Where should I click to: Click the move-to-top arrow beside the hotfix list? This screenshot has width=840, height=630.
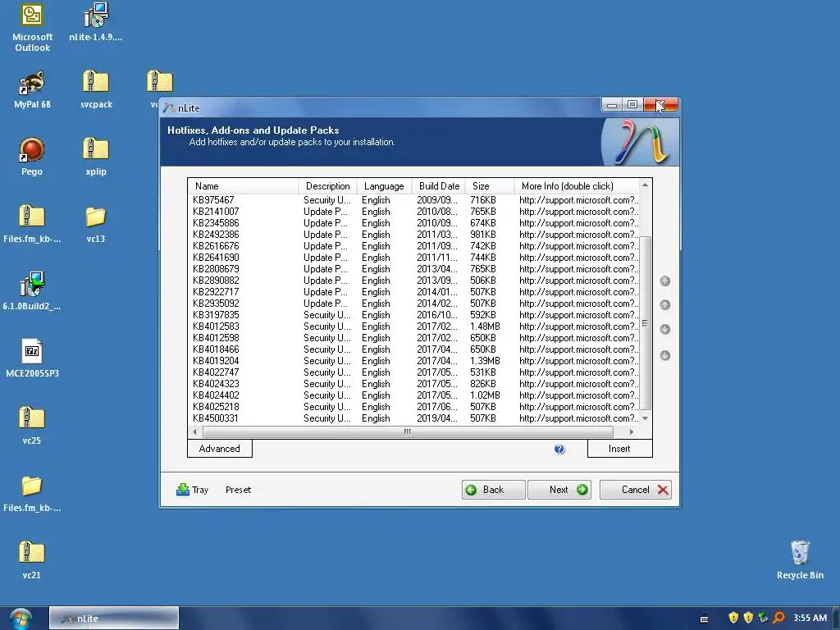point(664,281)
